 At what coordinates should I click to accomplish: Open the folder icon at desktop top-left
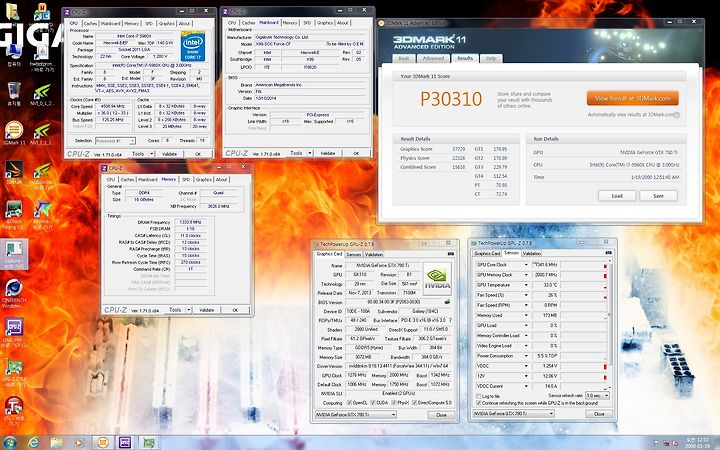[x=12, y=12]
